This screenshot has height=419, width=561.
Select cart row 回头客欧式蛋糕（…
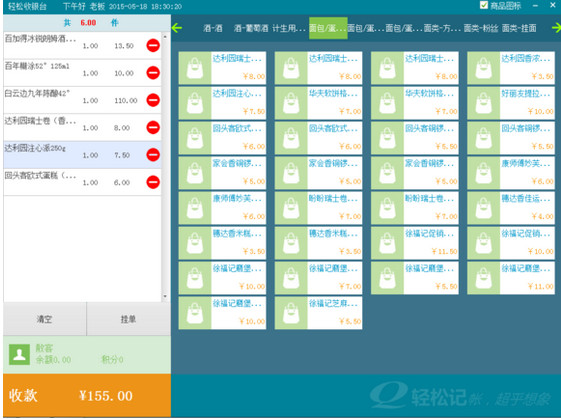82,182
